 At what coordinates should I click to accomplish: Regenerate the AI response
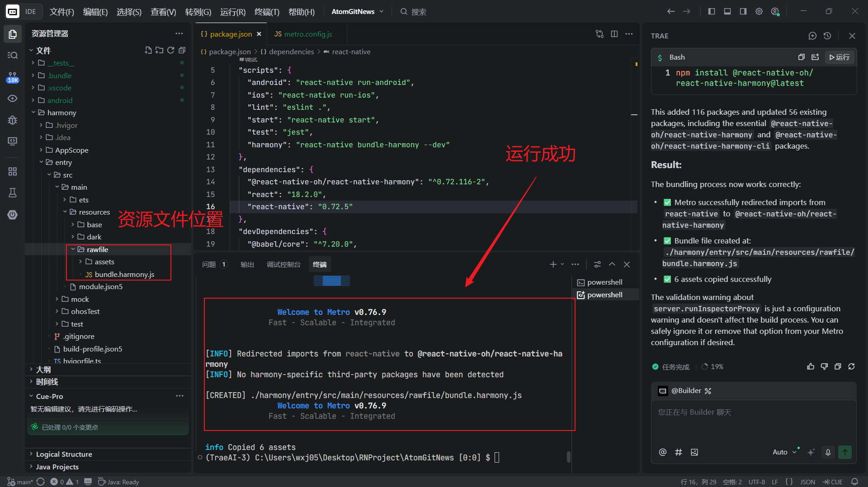click(851, 366)
